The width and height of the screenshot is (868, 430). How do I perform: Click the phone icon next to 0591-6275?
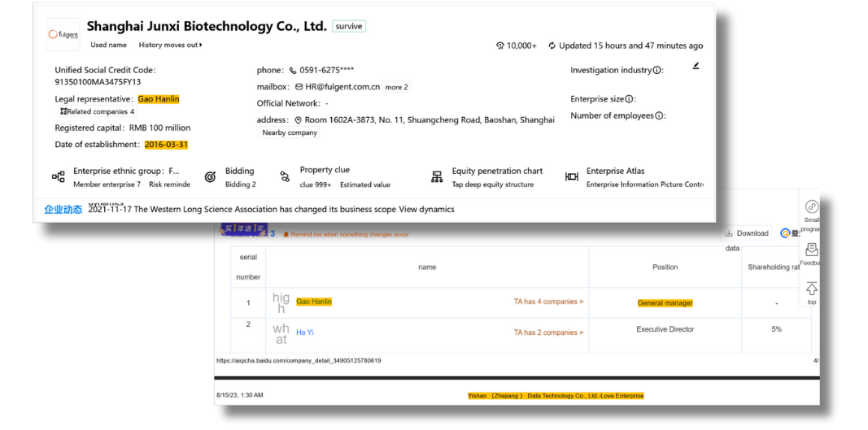tap(293, 70)
